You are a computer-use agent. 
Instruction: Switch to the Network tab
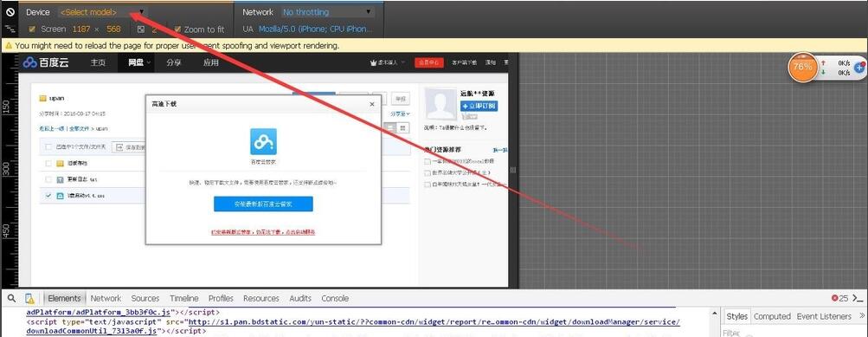(x=106, y=298)
